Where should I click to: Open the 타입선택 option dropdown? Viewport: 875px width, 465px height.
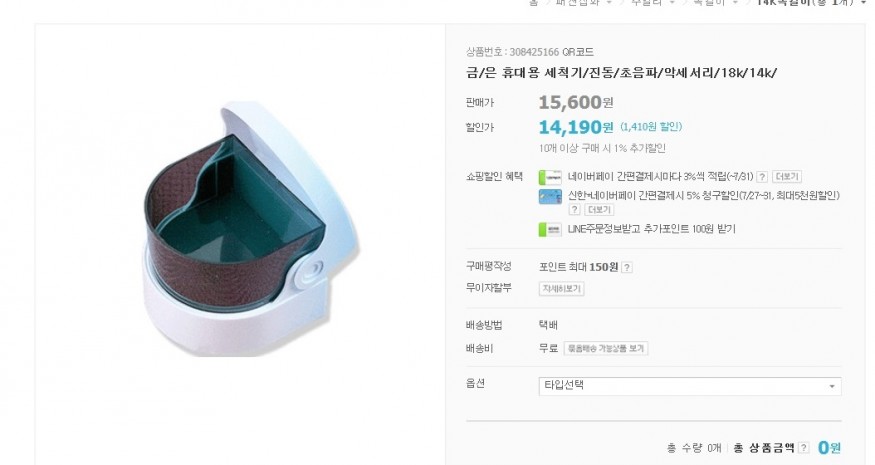[x=690, y=386]
